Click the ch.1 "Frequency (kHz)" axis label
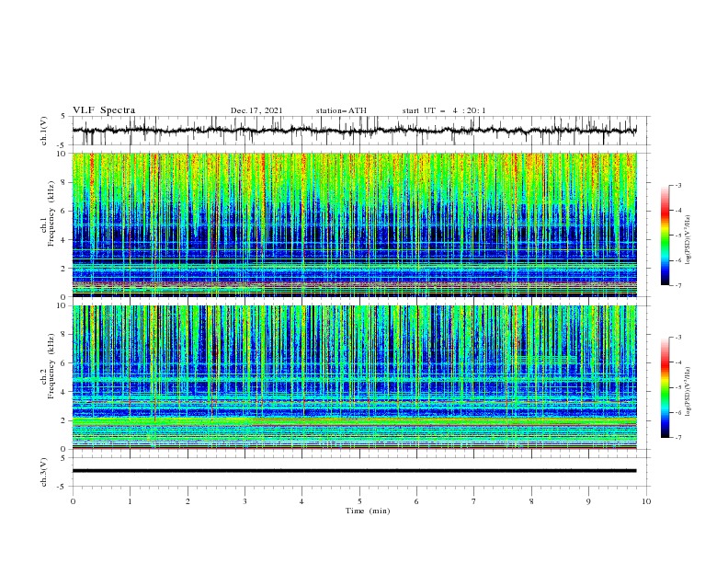The image size is (728, 563). pyautogui.click(x=51, y=213)
